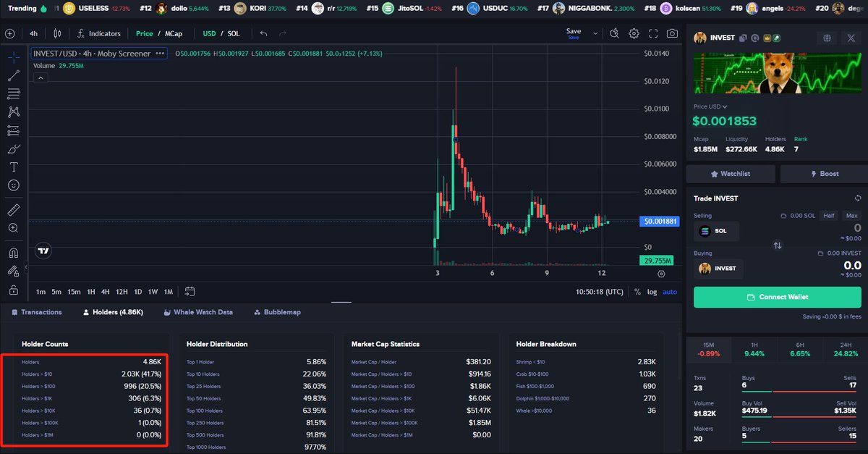Image resolution: width=868 pixels, height=454 pixels.
Task: Open chart settings gear
Action: 634,33
